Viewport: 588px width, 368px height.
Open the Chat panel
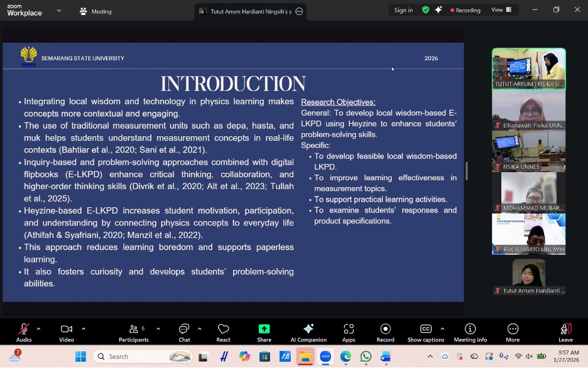pyautogui.click(x=184, y=332)
